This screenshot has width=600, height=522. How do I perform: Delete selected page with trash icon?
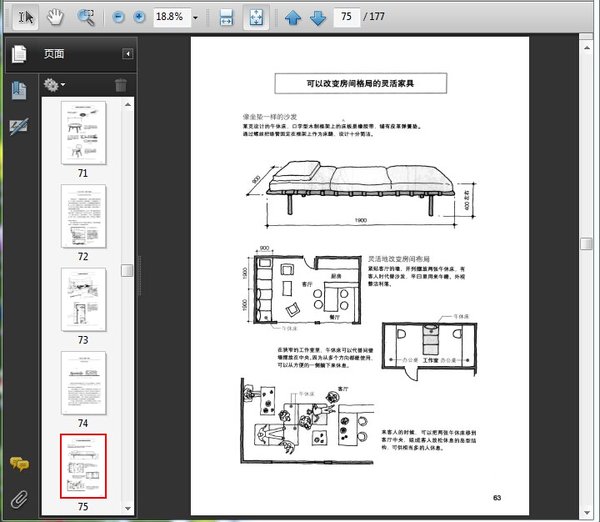click(120, 86)
